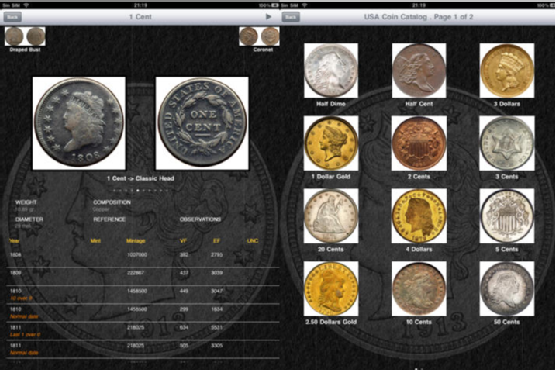Choose the 3 Cents coin icon
Image resolution: width=555 pixels, height=370 pixels.
pos(507,143)
